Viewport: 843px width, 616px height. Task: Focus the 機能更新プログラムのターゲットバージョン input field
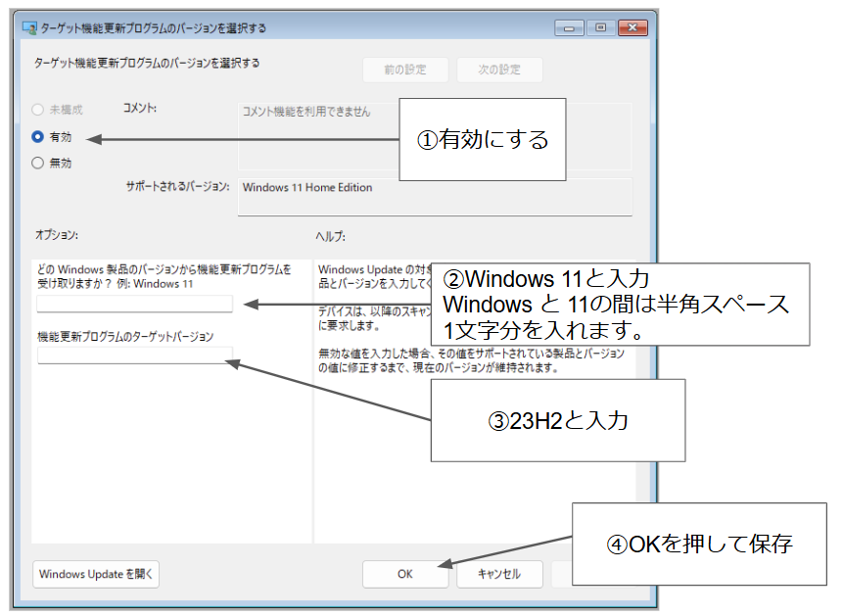pyautogui.click(x=134, y=355)
